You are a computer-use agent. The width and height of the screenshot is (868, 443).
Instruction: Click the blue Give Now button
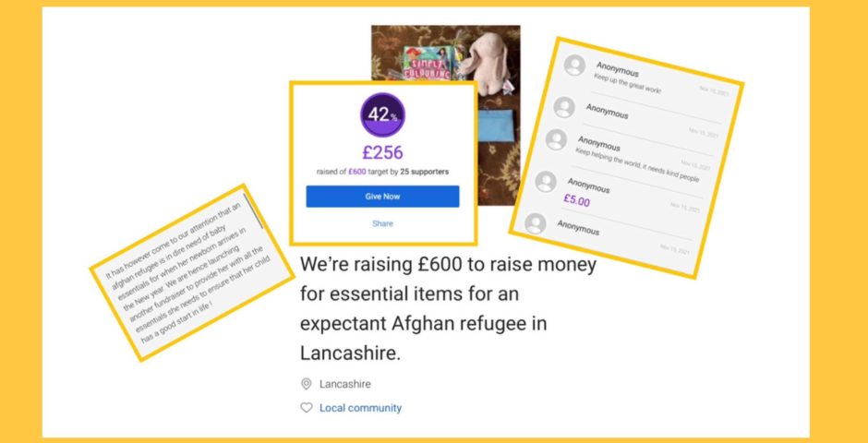[382, 197]
